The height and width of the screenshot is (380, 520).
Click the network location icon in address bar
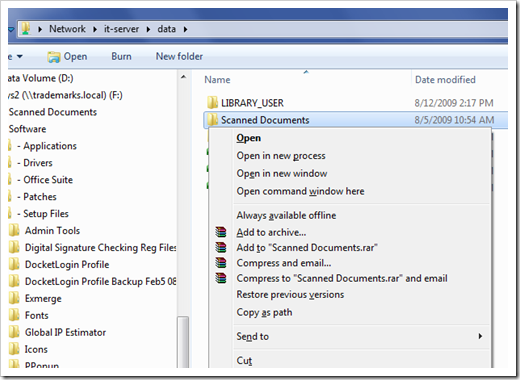point(26,29)
